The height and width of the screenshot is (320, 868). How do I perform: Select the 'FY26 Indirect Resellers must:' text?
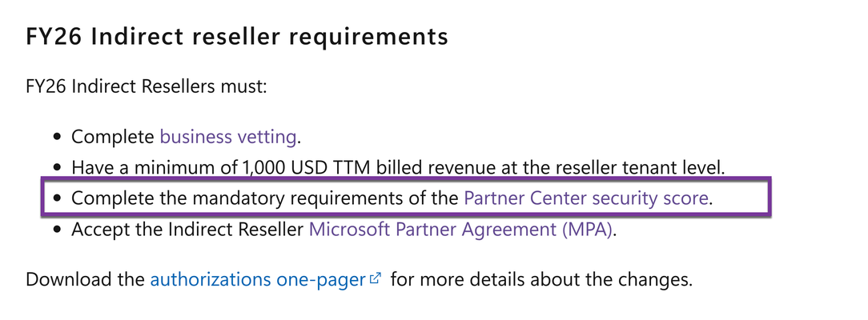point(147,86)
